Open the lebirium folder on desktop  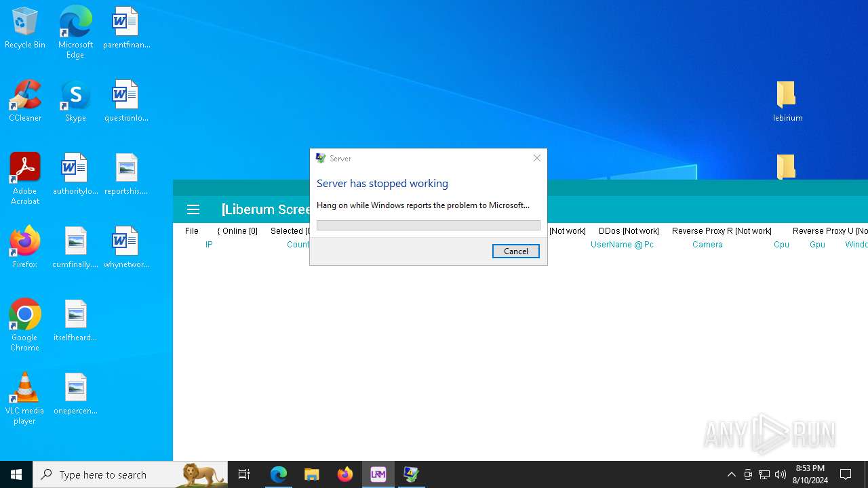pos(787,102)
